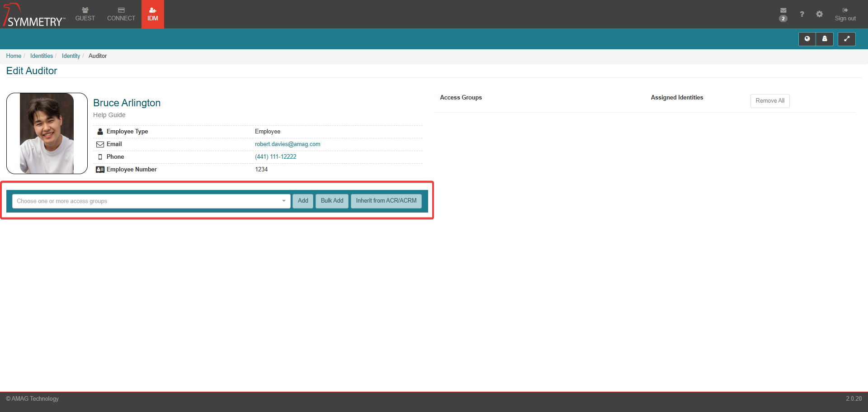
Task: Sign out of the application
Action: [845, 14]
